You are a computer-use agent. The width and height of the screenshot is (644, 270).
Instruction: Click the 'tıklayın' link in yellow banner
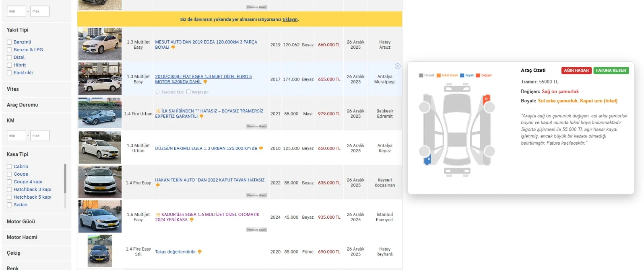click(x=290, y=19)
